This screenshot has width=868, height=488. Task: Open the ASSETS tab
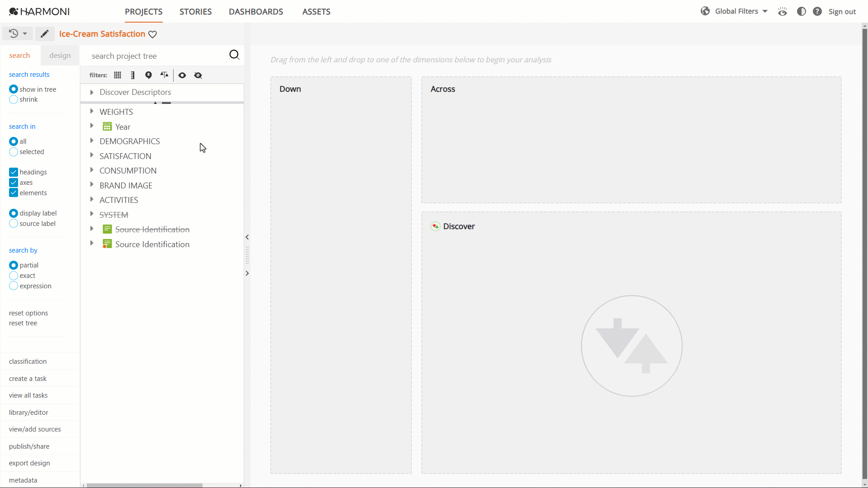pyautogui.click(x=316, y=12)
